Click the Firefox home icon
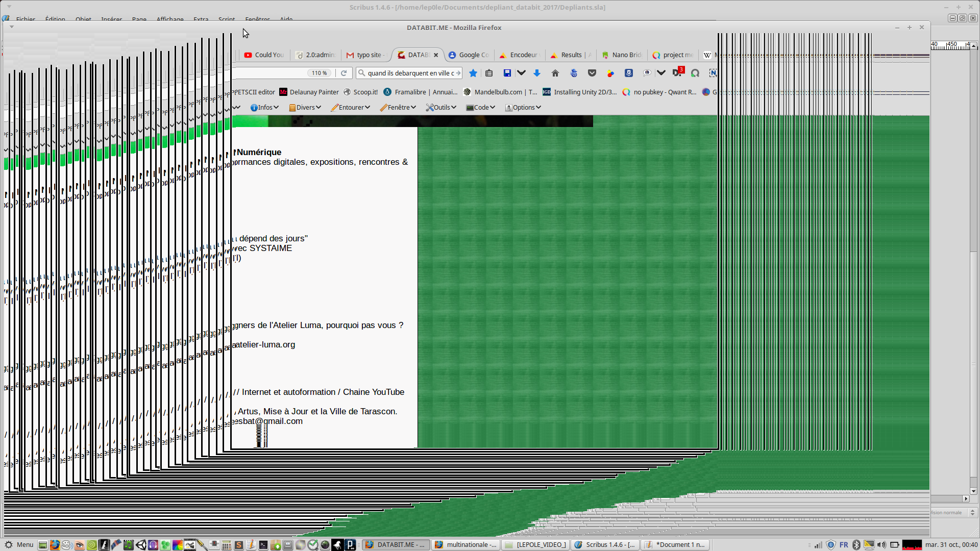Image resolution: width=980 pixels, height=551 pixels. (555, 73)
